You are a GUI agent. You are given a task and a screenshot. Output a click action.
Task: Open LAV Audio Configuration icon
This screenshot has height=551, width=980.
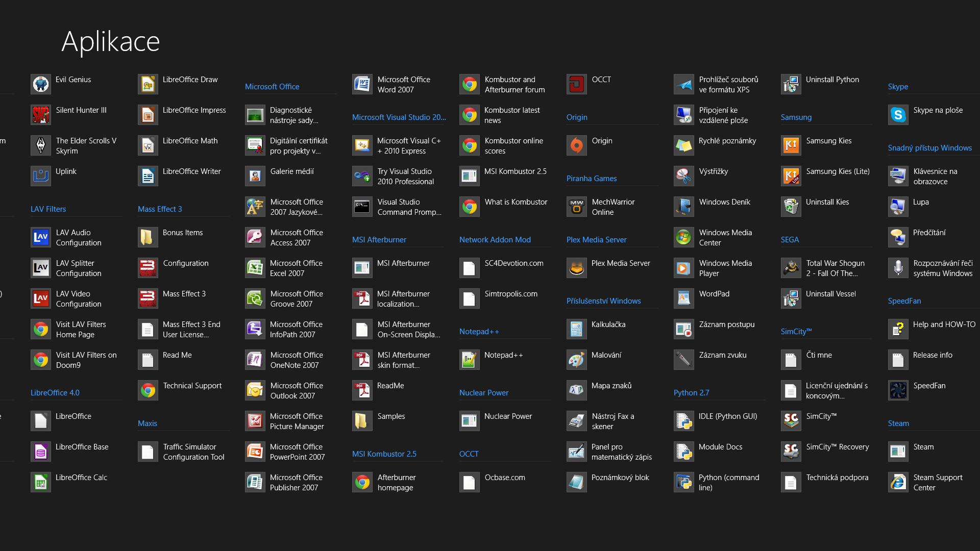pyautogui.click(x=41, y=237)
